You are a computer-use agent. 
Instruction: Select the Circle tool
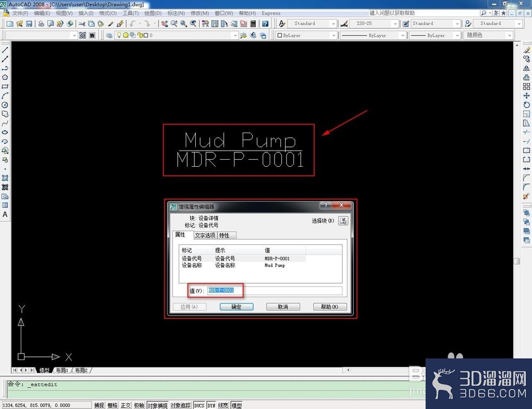[x=5, y=105]
